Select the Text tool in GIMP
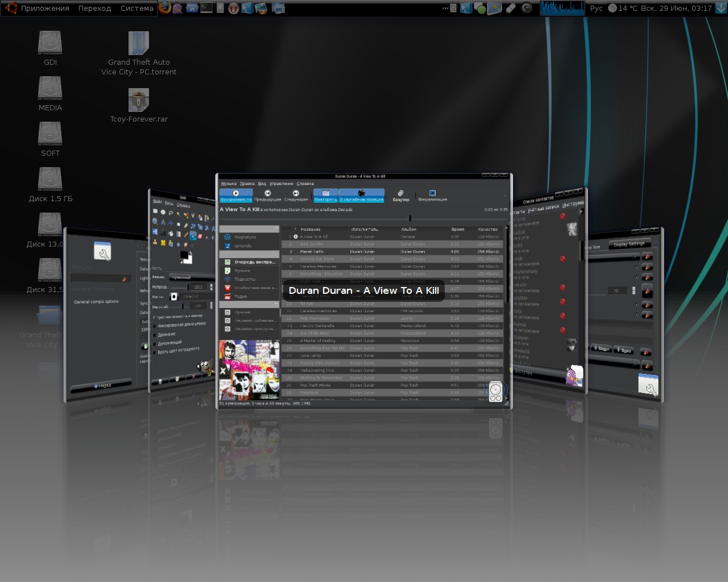The image size is (728, 582). 163,232
